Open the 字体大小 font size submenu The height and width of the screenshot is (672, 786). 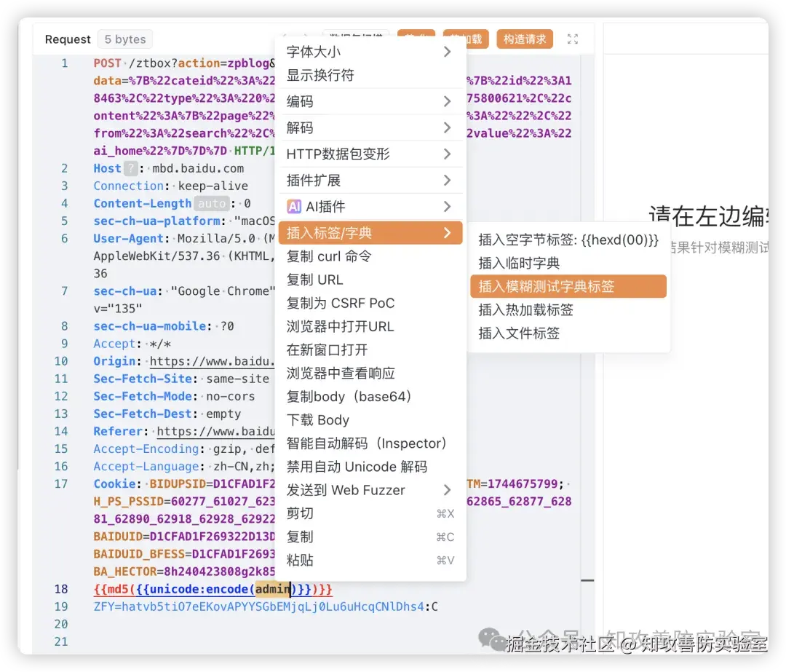point(370,52)
